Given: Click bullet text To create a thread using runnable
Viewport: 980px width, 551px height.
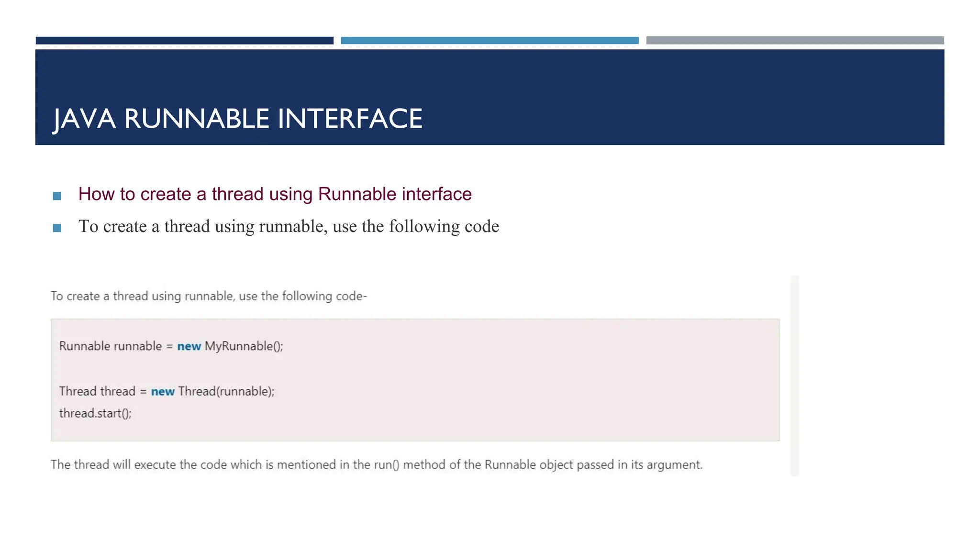Looking at the screenshot, I should (x=289, y=226).
